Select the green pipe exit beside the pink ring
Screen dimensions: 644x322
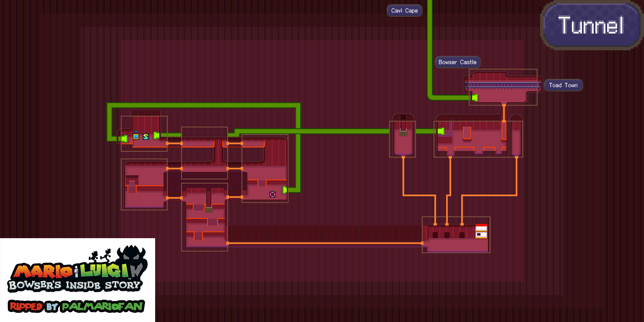[x=285, y=190]
